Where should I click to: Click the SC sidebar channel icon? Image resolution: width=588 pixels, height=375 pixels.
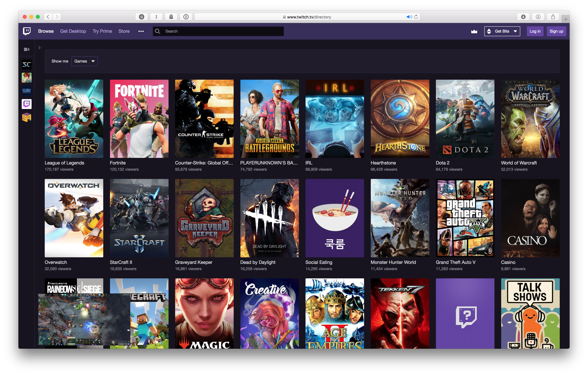tap(27, 64)
